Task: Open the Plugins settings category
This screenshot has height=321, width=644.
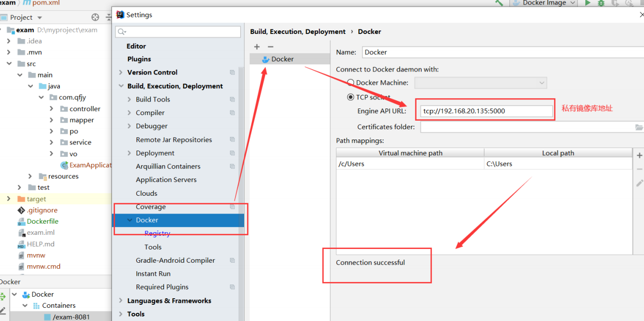Action: click(139, 59)
